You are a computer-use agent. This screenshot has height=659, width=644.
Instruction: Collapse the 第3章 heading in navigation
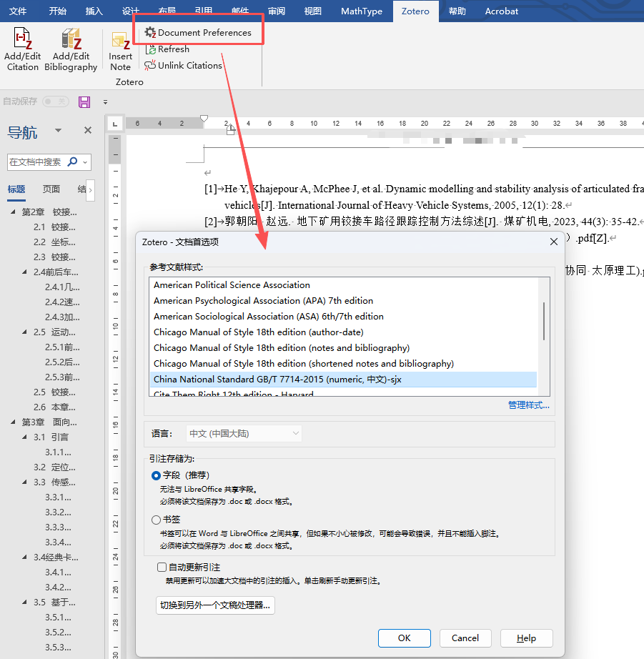[x=13, y=422]
